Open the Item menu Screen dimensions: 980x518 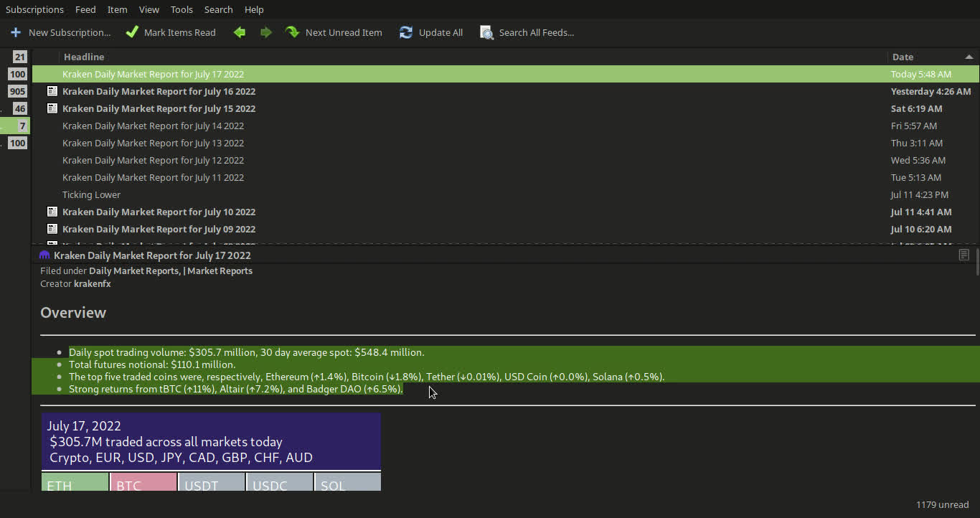tap(117, 9)
